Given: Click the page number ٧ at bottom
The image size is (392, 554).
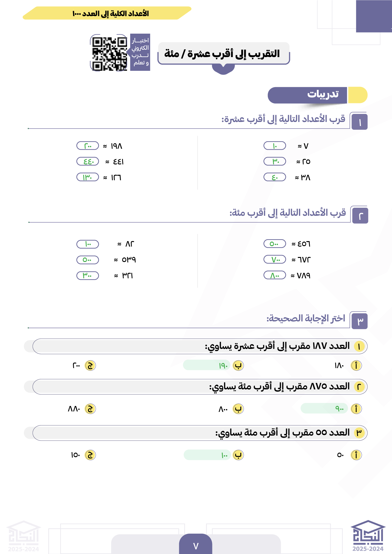Looking at the screenshot, I should [x=196, y=545].
